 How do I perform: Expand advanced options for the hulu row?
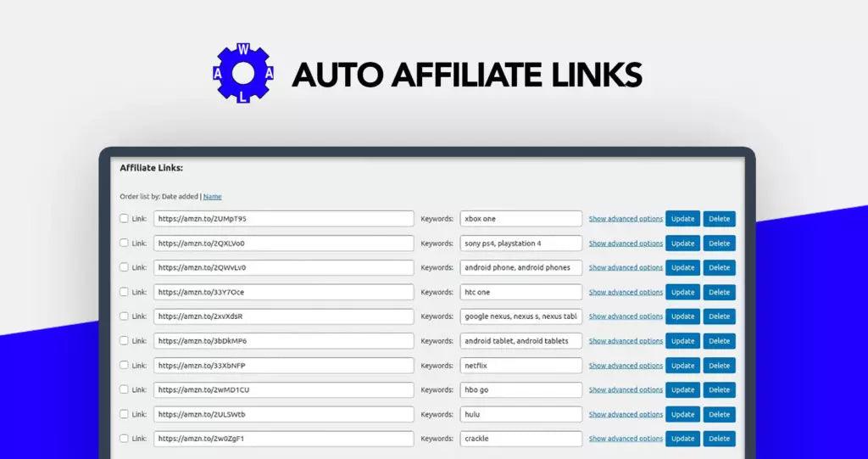pos(626,415)
